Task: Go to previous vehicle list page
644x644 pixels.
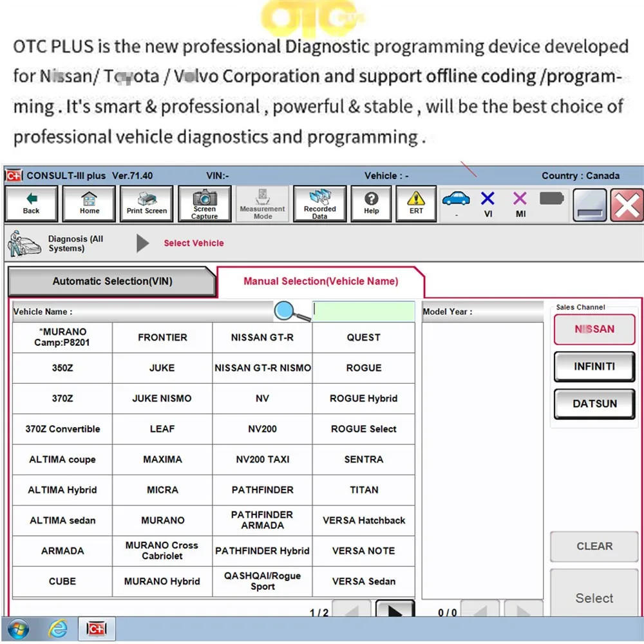Action: (x=352, y=609)
